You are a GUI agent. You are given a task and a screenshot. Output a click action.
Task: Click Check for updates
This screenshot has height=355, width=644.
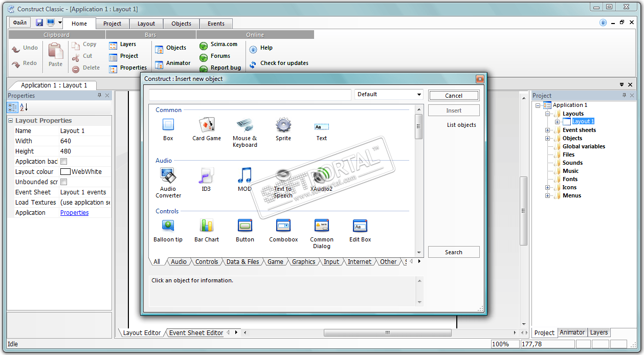278,63
